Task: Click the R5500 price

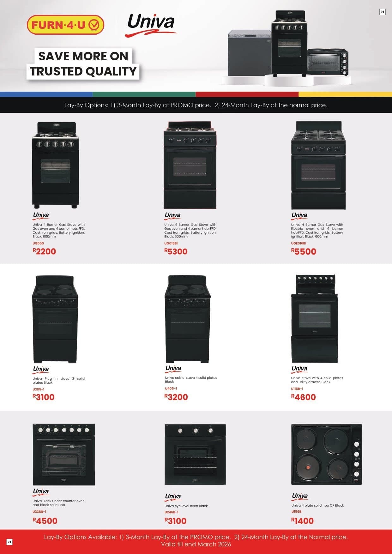Action: [304, 251]
